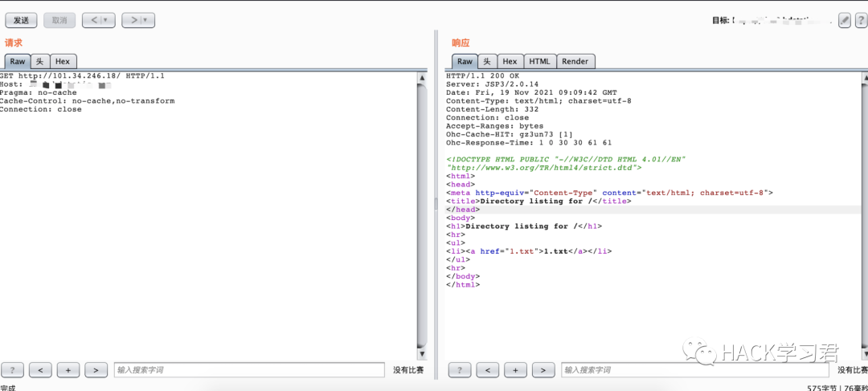
Task: Click the Pragma: no-cache header line
Action: click(39, 92)
